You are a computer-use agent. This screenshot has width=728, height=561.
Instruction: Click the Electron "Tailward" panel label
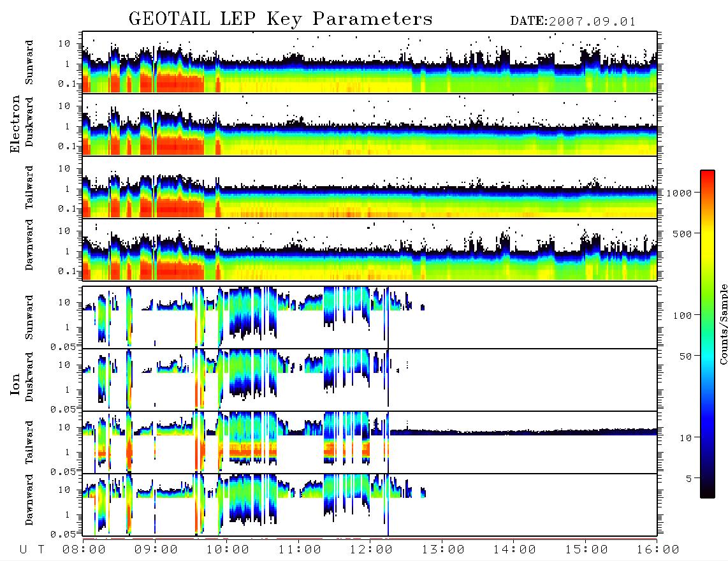pos(29,187)
